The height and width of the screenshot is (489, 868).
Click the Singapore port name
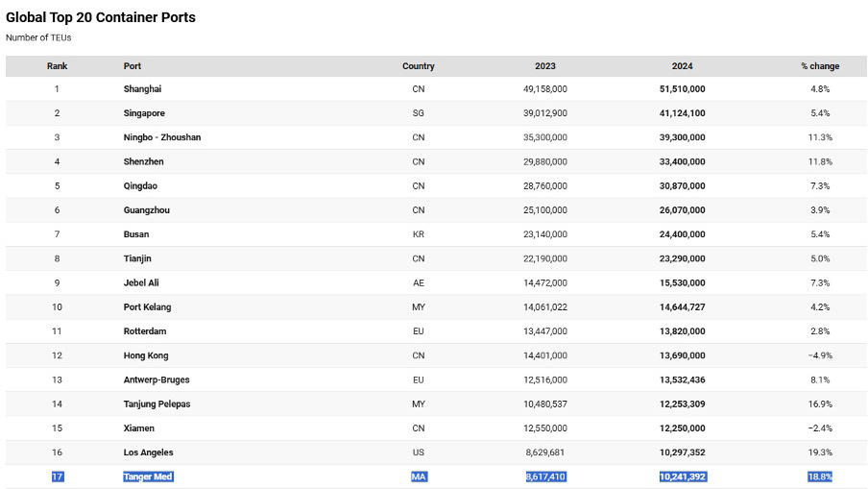click(144, 113)
